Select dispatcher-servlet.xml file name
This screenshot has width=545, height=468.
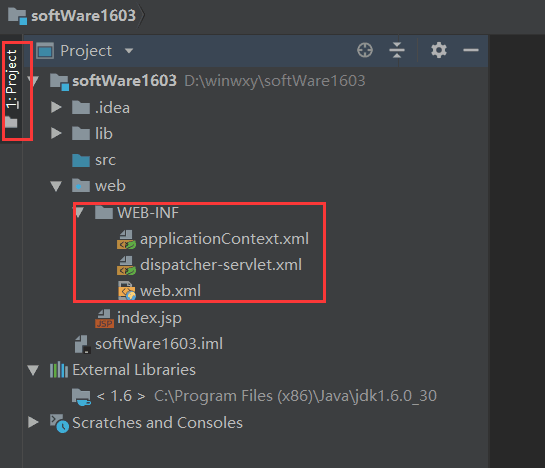(x=221, y=265)
